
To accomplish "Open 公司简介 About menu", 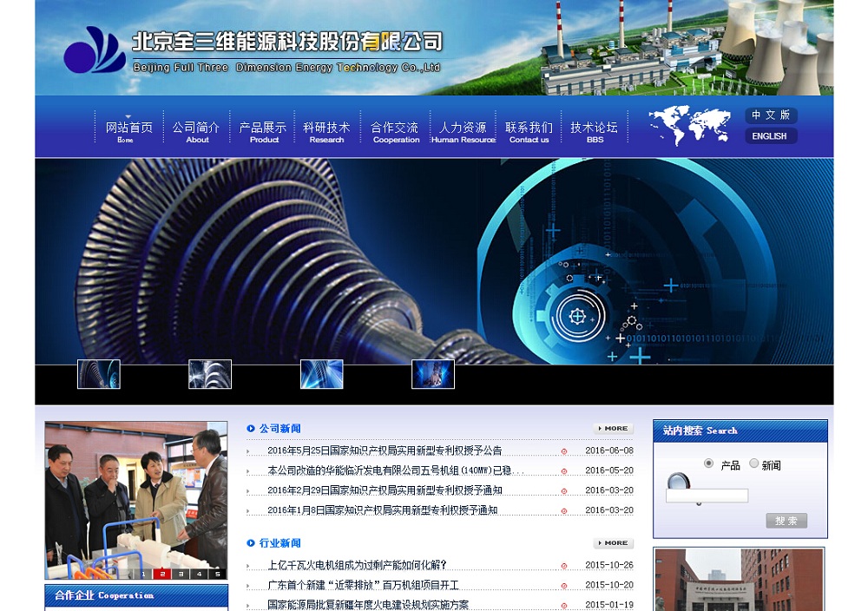I will click(196, 132).
